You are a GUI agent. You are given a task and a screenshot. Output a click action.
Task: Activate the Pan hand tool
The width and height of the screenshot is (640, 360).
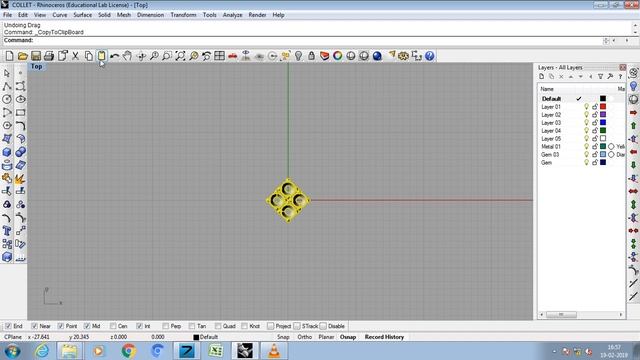click(128, 56)
